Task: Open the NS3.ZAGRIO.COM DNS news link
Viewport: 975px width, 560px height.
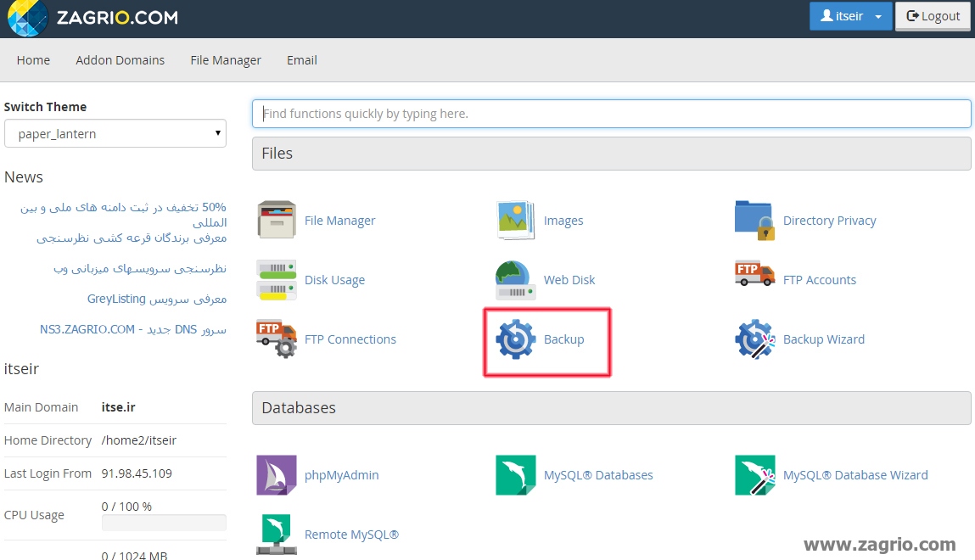Action: click(133, 329)
